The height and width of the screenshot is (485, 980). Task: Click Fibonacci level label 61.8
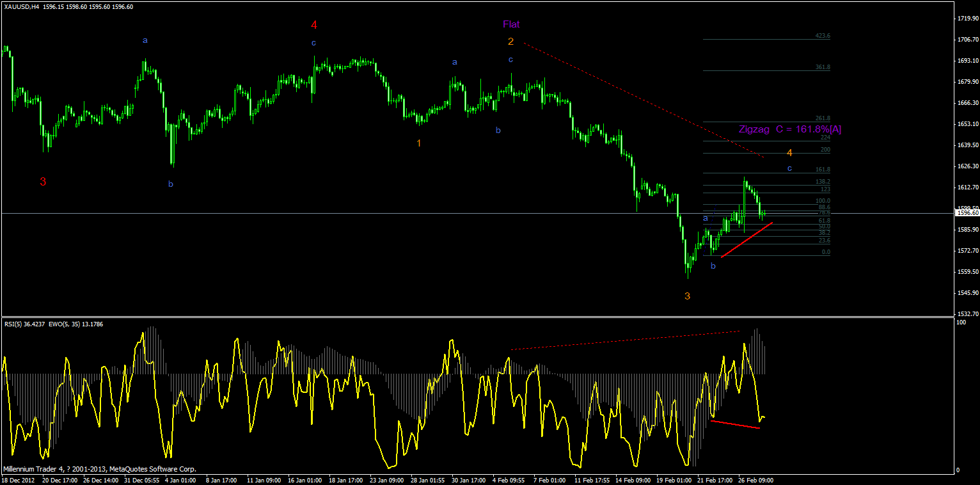(x=824, y=220)
